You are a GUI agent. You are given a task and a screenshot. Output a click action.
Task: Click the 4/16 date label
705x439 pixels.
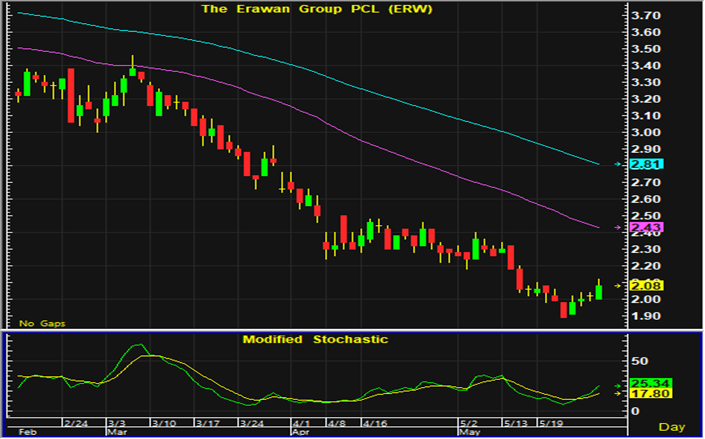[x=375, y=424]
